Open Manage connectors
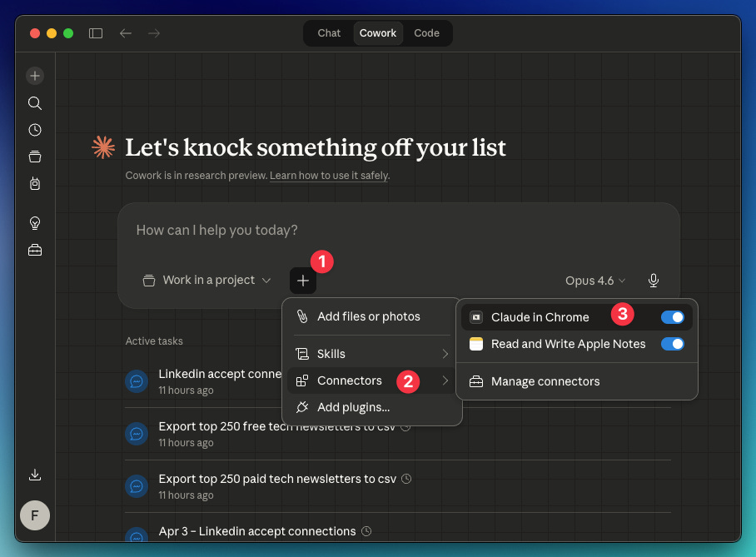The width and height of the screenshot is (756, 557). point(577,381)
